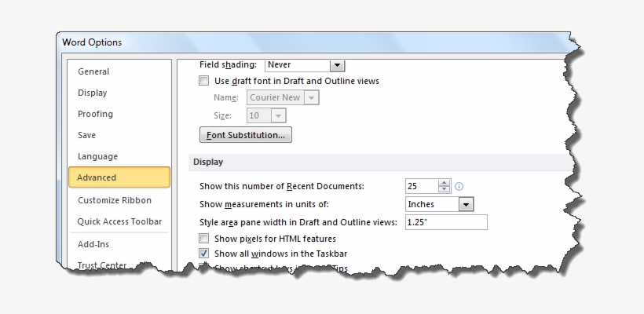The image size is (644, 314).
Task: Check Show pixels for HTML features
Action: pos(203,238)
